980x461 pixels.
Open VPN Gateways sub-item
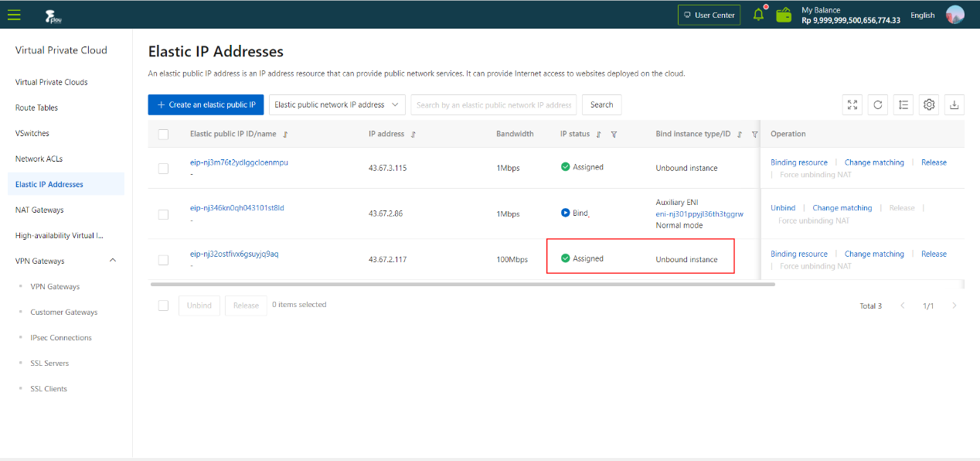[x=55, y=286]
